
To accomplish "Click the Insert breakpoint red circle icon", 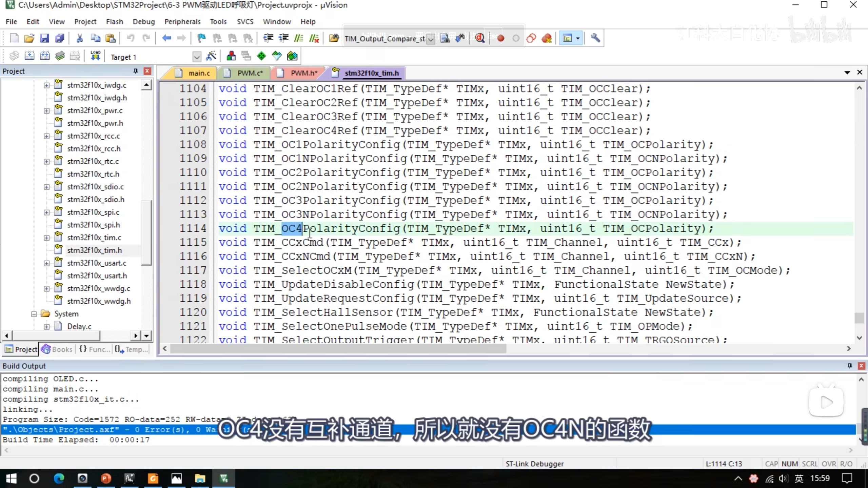I will pos(500,38).
